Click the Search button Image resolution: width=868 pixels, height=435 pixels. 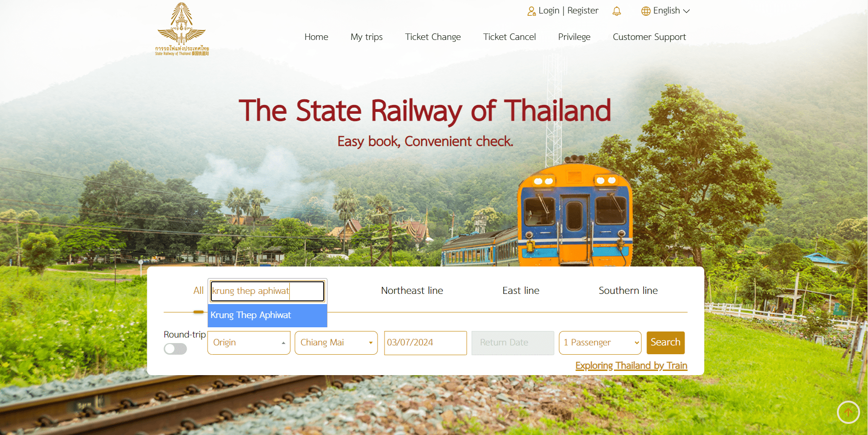(666, 343)
